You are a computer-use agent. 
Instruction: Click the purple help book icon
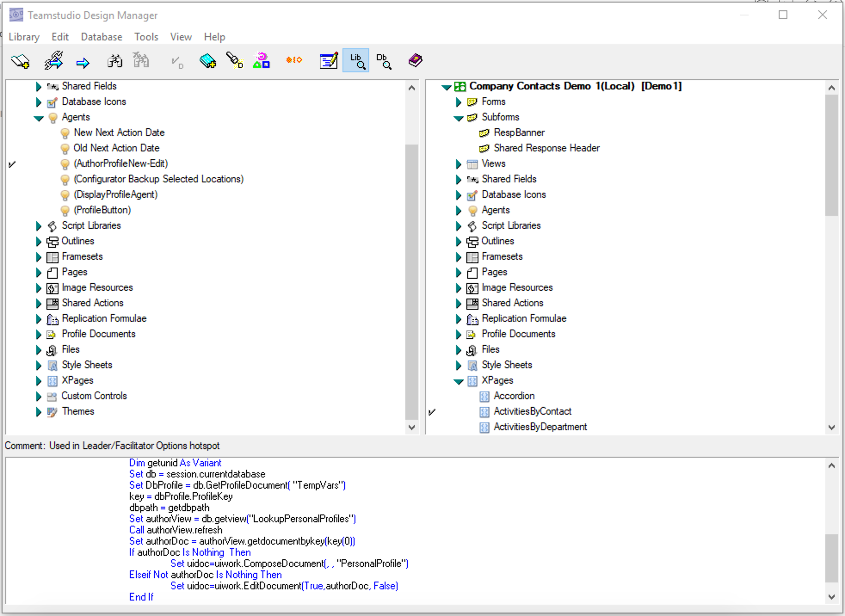coord(415,61)
